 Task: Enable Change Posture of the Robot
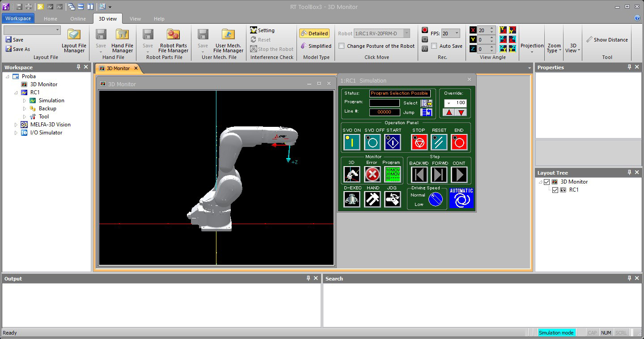pos(342,46)
